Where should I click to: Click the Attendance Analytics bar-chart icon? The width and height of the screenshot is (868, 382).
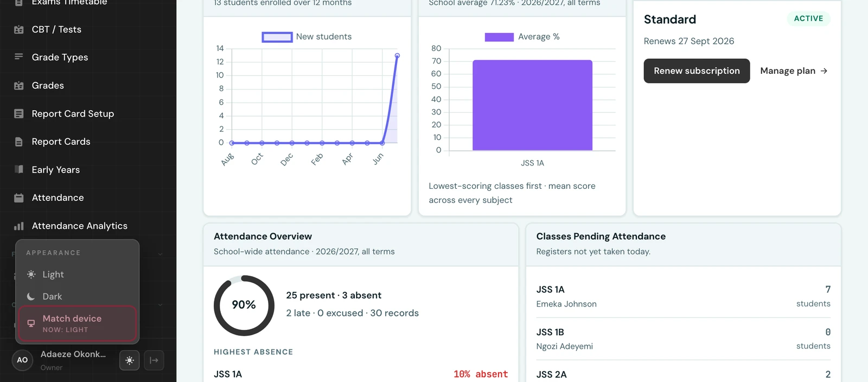point(19,226)
